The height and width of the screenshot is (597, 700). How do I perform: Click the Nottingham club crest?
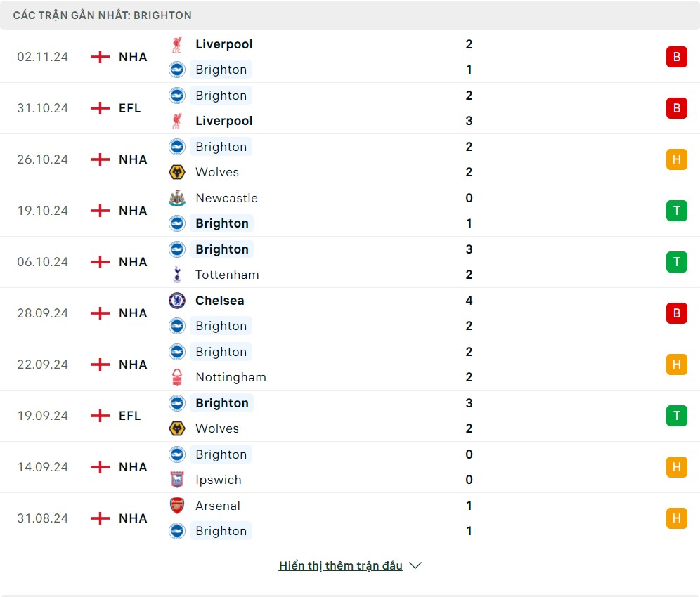click(177, 377)
